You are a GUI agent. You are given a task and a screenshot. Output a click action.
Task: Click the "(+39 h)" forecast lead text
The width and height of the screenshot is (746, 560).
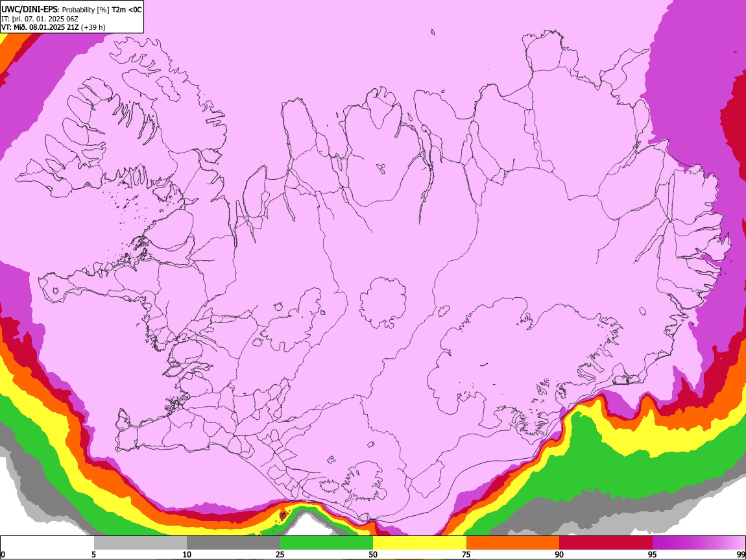point(93,27)
